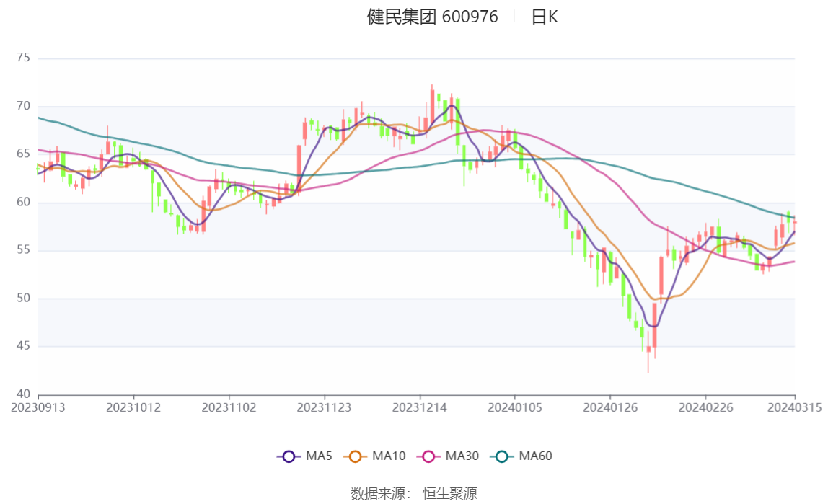This screenshot has width=828, height=504.
Task: Hide the MA30 series via label
Action: coord(462,456)
